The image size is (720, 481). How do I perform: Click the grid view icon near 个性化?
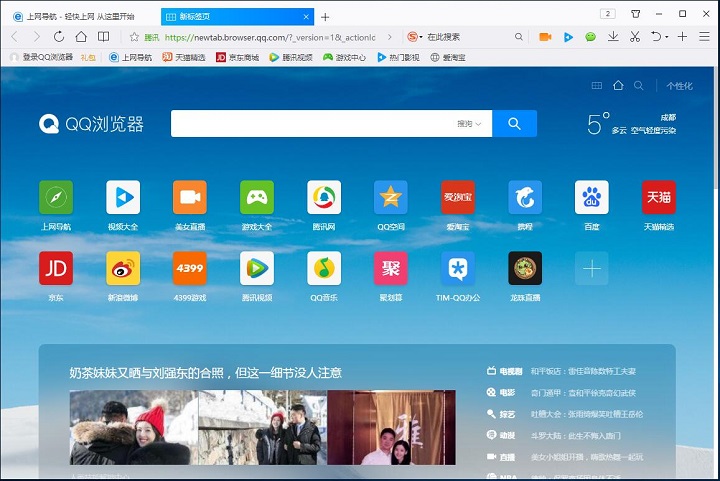click(596, 85)
